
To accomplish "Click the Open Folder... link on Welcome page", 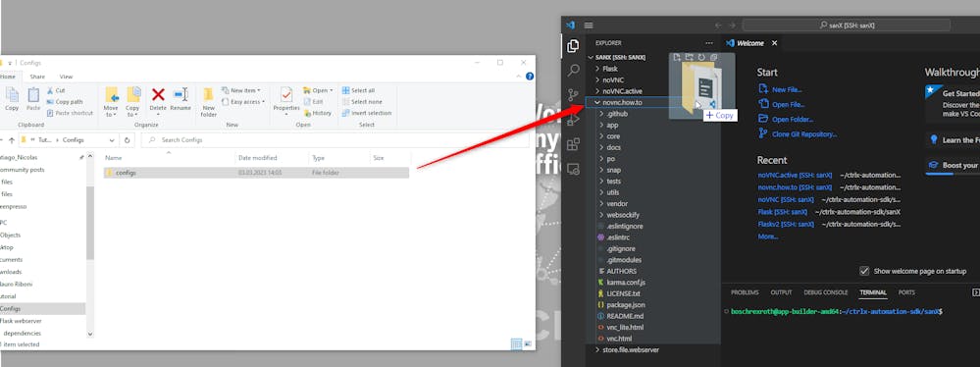I will [786, 120].
